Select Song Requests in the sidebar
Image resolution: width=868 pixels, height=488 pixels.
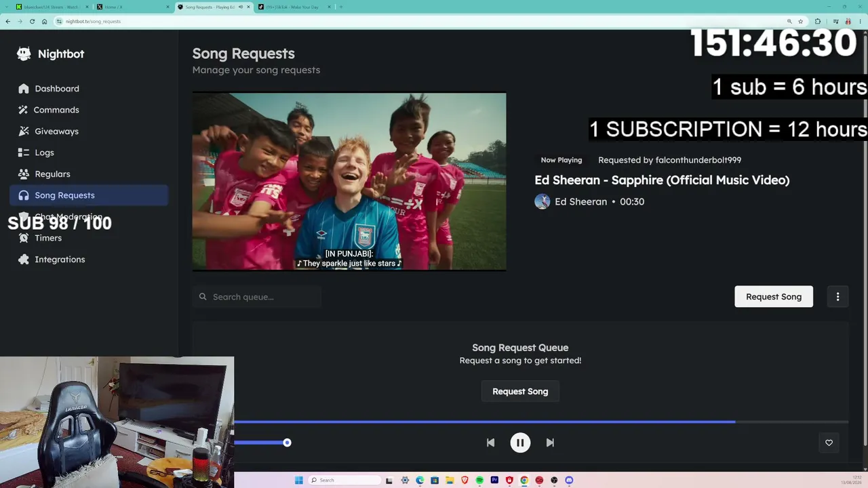pos(89,195)
